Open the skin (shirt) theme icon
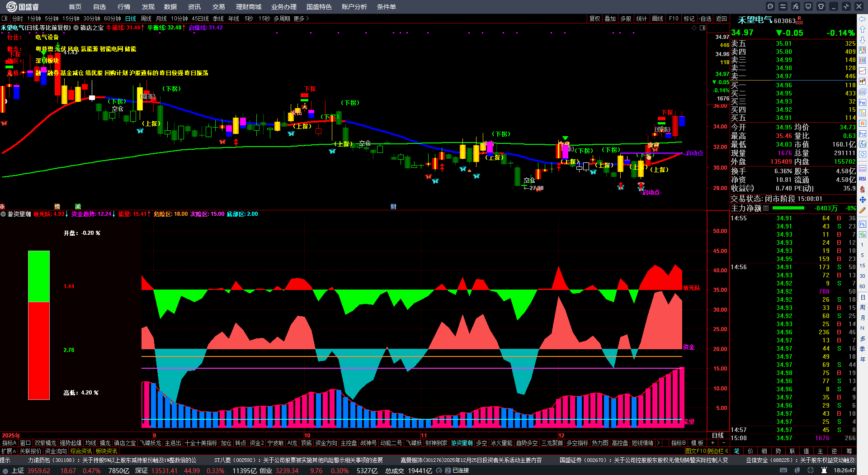Viewport: 868px width, 475px height. [x=821, y=6]
